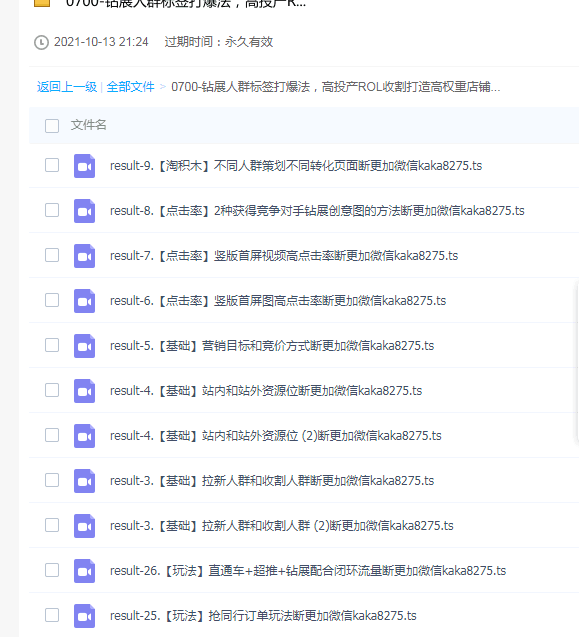Open file result-4.【基础】站内和站外资源位断更
Image resolution: width=579 pixels, height=637 pixels.
coord(266,391)
